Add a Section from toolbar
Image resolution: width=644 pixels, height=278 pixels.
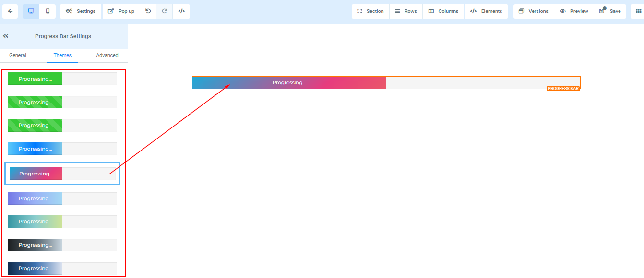(x=370, y=11)
